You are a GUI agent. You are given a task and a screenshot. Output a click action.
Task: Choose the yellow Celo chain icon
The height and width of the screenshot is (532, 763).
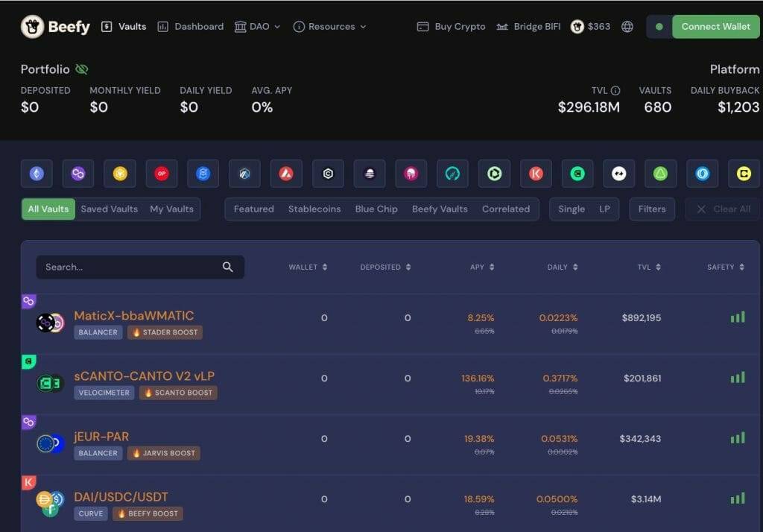tap(744, 174)
